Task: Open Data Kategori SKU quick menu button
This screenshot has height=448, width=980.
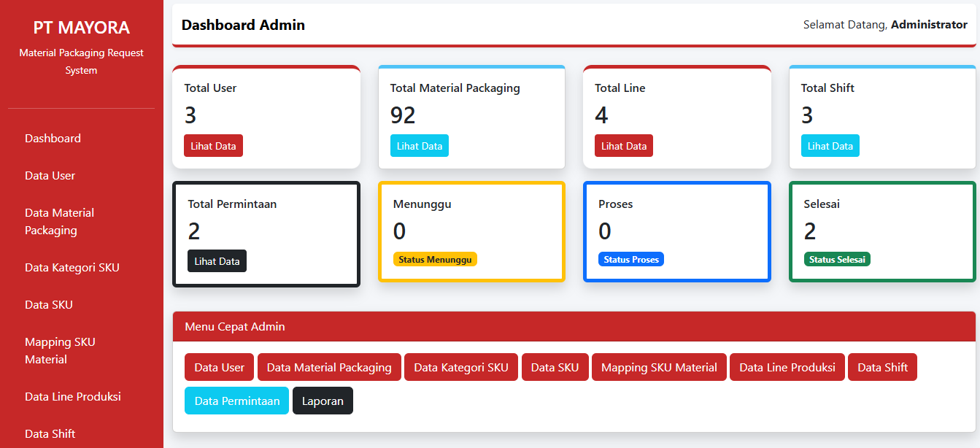Action: (x=461, y=368)
